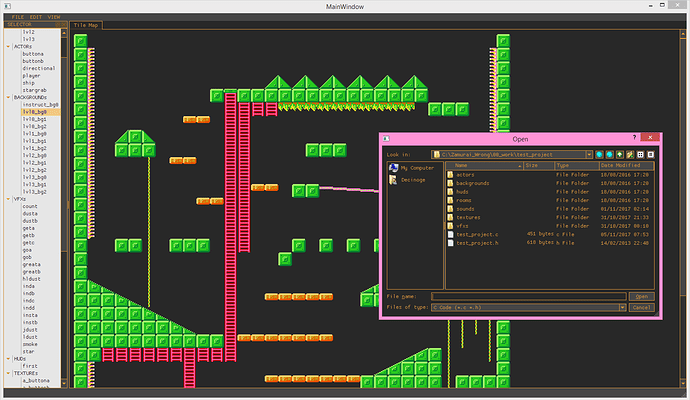Click the Open button in the dialog
The height and width of the screenshot is (400, 690).
[x=642, y=297]
